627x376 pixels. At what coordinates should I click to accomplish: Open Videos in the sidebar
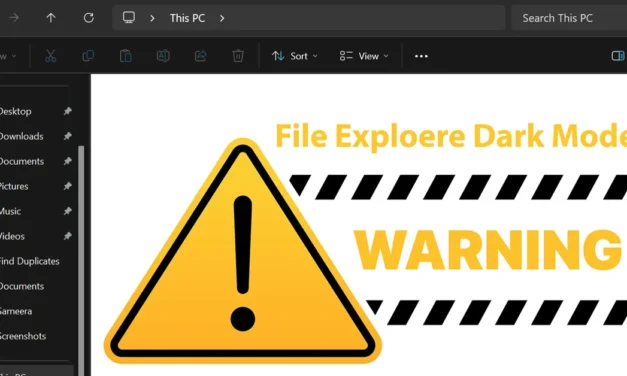point(12,236)
